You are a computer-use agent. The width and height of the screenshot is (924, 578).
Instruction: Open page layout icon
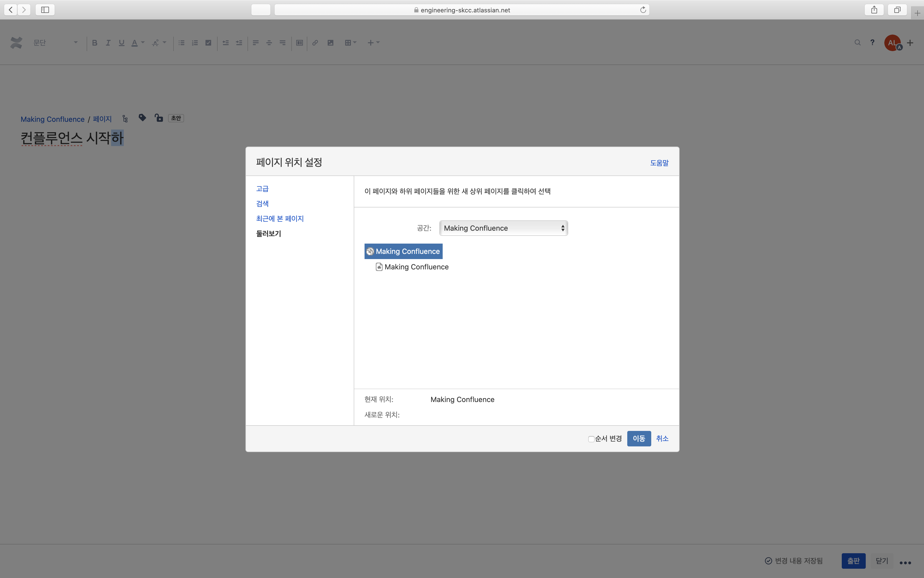pos(300,42)
